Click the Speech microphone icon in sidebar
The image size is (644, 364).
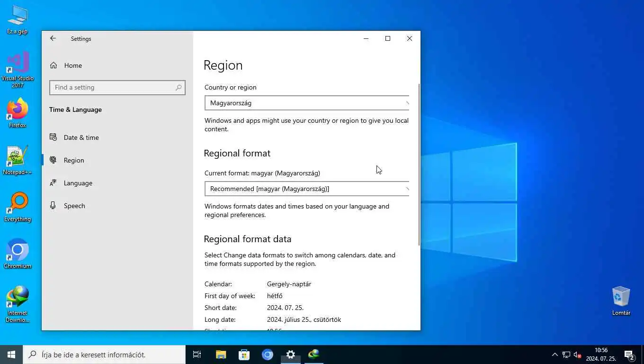point(53,206)
